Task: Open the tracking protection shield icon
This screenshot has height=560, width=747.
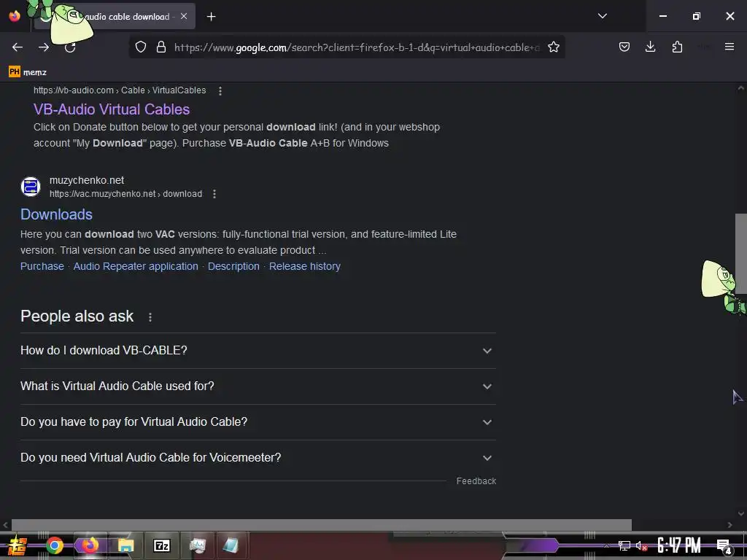Action: (x=141, y=47)
